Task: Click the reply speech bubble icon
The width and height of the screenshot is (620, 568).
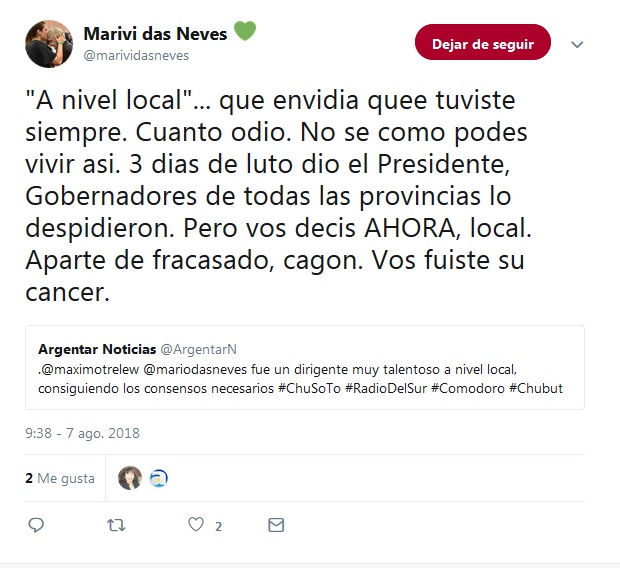Action: [36, 525]
